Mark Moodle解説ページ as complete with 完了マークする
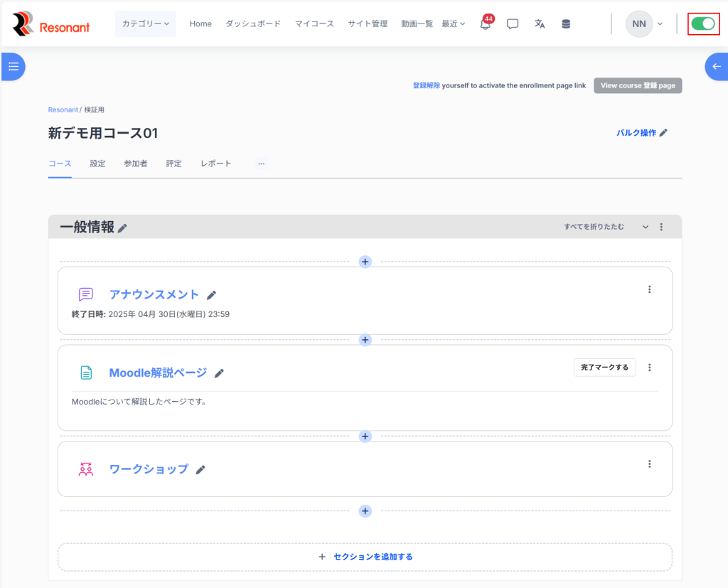Image resolution: width=728 pixels, height=588 pixels. (604, 367)
